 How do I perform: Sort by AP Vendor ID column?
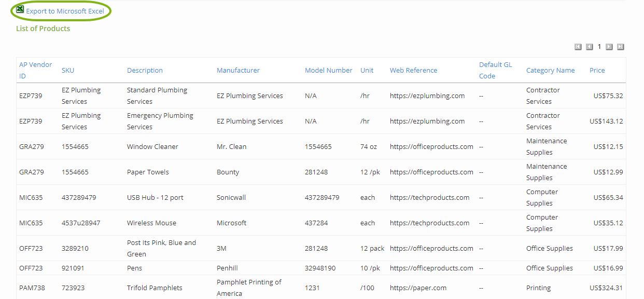[35, 70]
